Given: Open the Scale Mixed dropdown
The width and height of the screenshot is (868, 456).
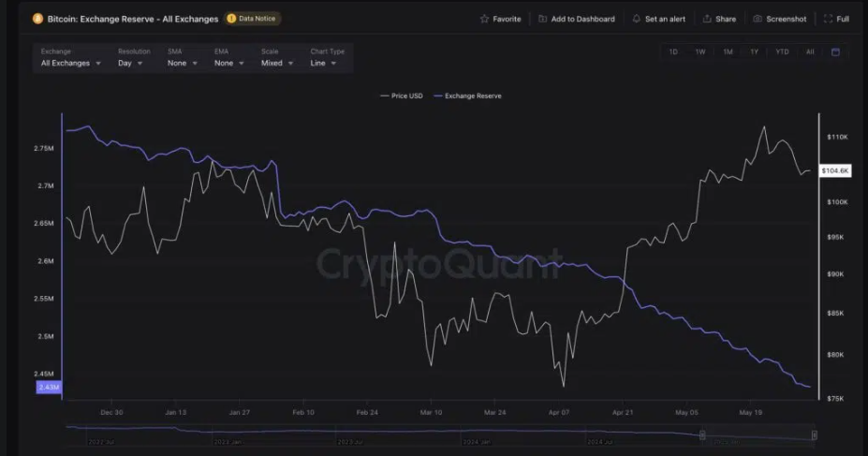Looking at the screenshot, I should click(277, 58).
